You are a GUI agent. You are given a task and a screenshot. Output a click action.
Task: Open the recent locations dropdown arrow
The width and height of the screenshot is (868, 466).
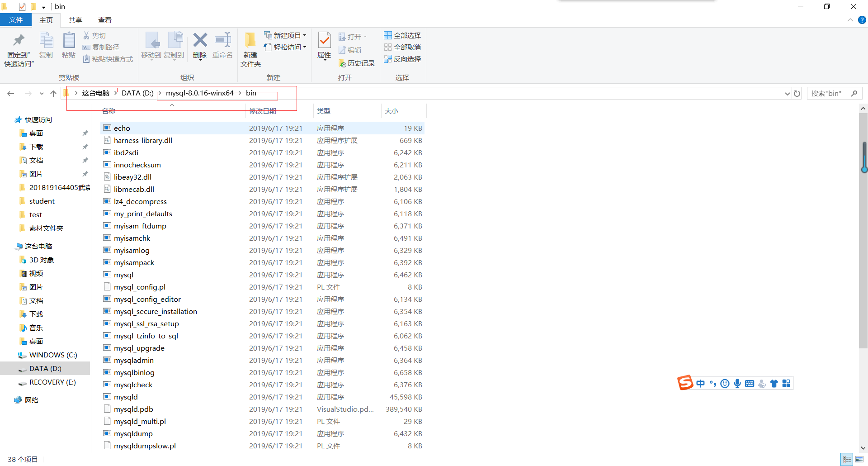pos(42,94)
